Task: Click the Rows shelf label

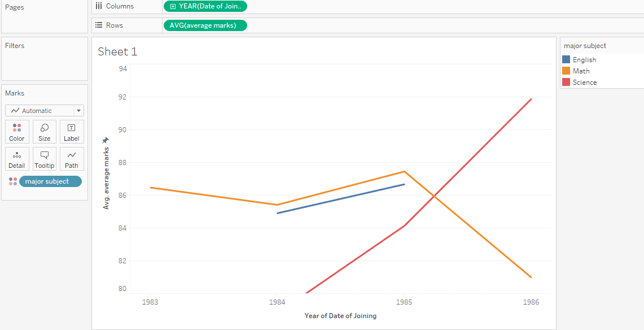Action: [115, 25]
